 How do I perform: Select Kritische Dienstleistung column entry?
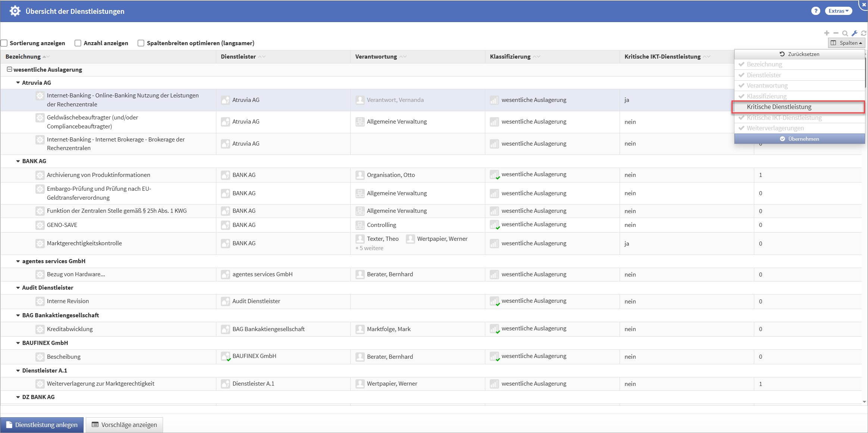tap(779, 107)
